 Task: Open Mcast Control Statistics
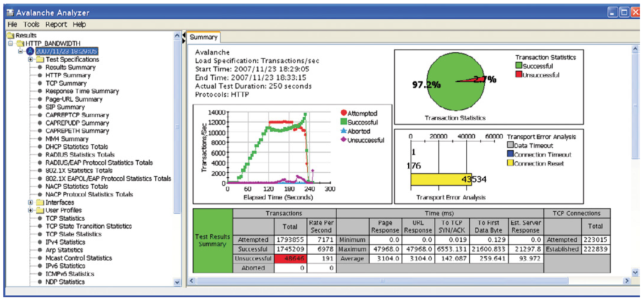[79, 258]
